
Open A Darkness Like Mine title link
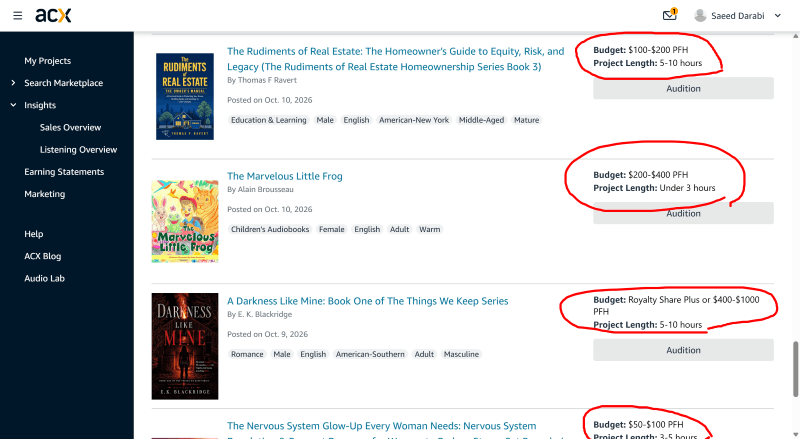[x=367, y=301]
